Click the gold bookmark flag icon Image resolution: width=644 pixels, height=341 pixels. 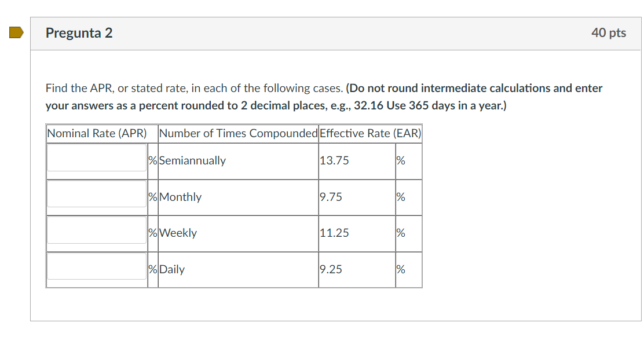point(16,32)
